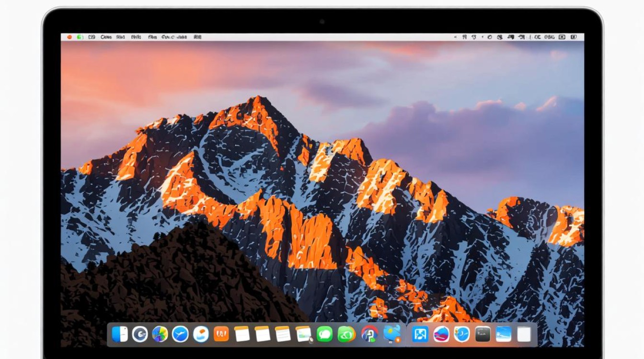Launch the dark gray square dock app
644x359 pixels.
pyautogui.click(x=483, y=334)
